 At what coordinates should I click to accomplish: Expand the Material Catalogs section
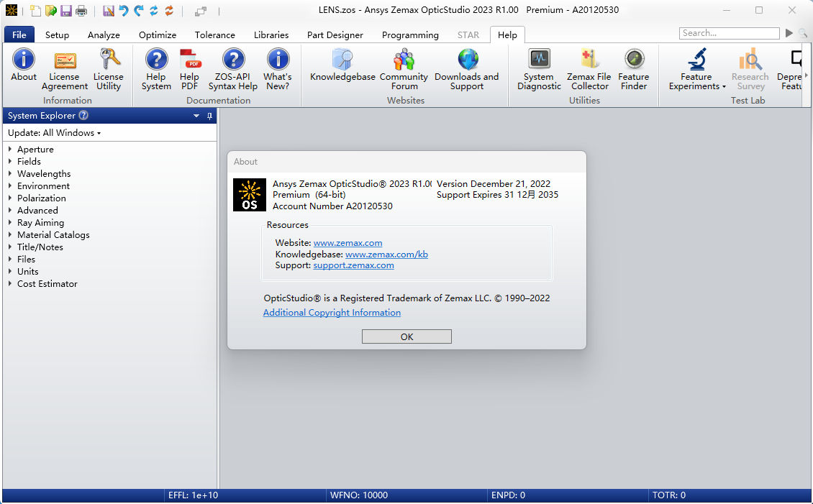[x=10, y=234]
